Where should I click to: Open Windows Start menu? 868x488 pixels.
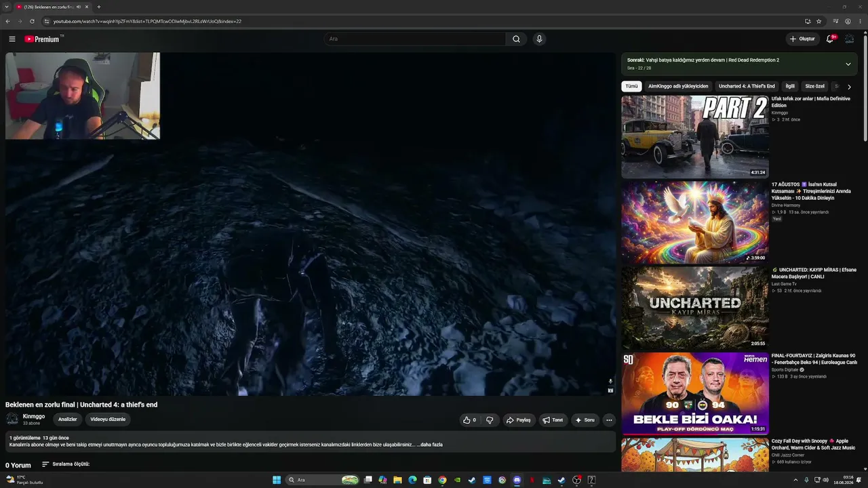click(x=277, y=480)
